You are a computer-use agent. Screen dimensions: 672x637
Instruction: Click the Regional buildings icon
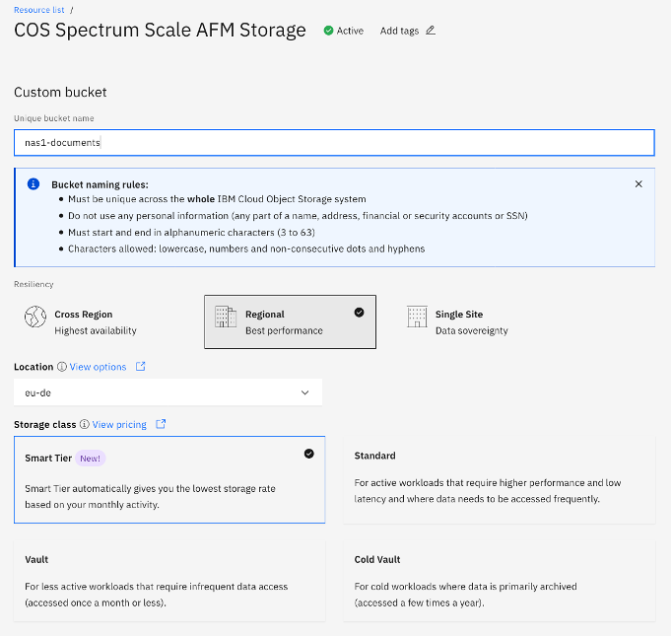click(x=226, y=317)
